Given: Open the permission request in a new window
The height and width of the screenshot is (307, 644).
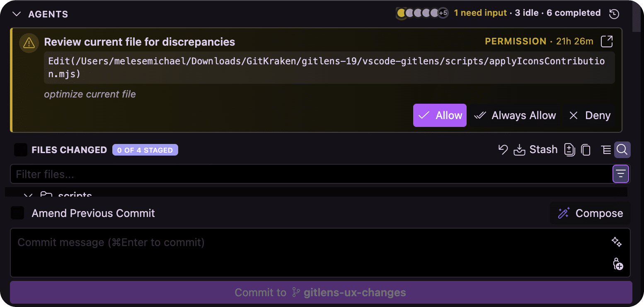Looking at the screenshot, I should coord(607,41).
